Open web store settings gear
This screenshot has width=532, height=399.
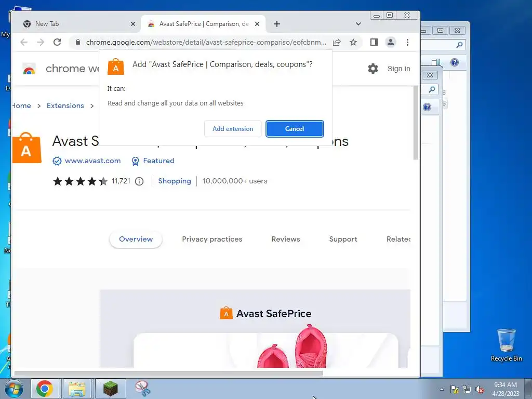pos(373,69)
